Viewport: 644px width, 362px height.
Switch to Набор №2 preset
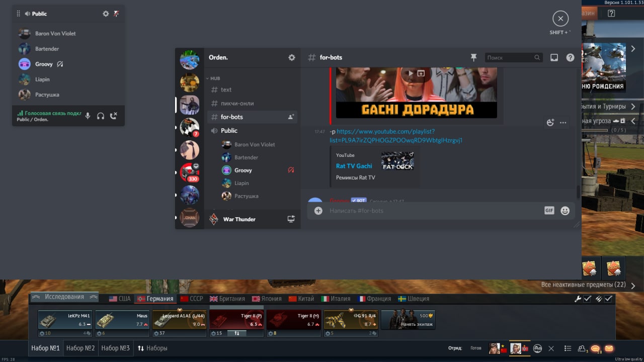coord(80,348)
